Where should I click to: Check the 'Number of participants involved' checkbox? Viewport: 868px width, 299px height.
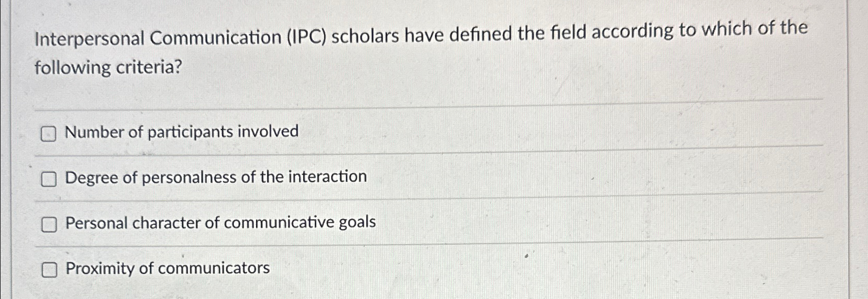tap(49, 133)
